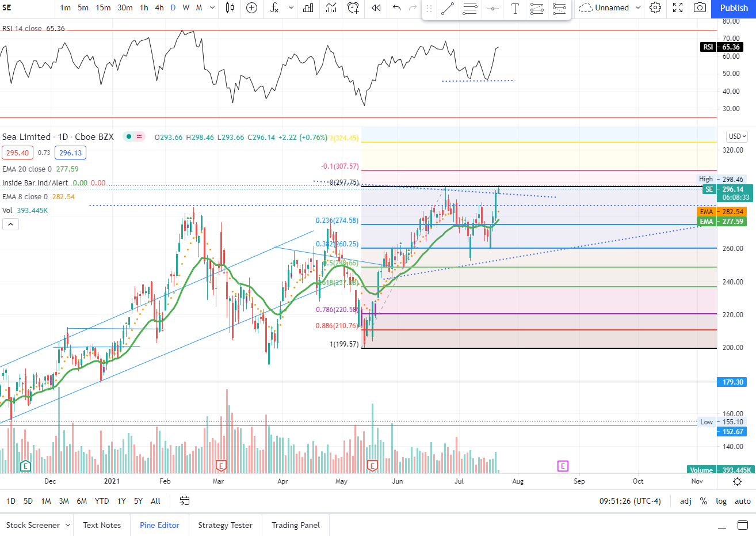Viewport: 756px width, 536px height.
Task: Set the date range to YTD
Action: point(102,501)
